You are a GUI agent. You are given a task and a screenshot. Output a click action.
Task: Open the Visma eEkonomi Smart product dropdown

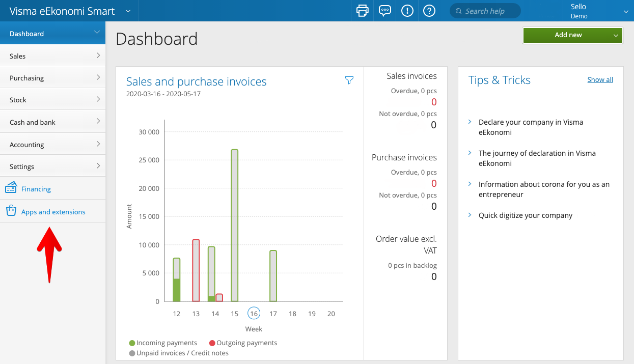(x=128, y=11)
